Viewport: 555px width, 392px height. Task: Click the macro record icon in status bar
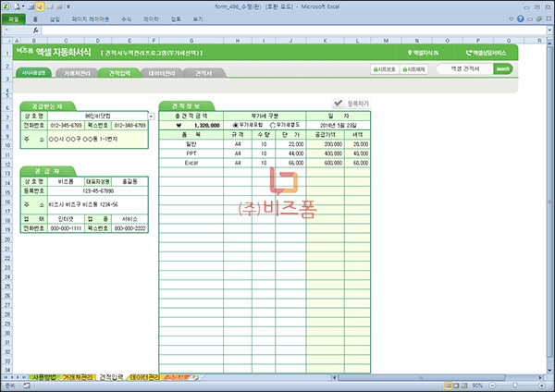coord(26,386)
